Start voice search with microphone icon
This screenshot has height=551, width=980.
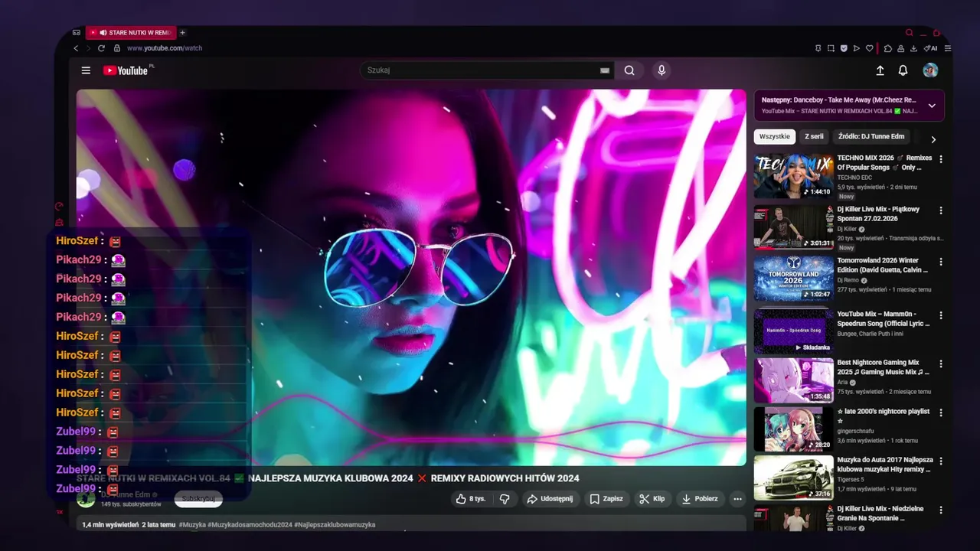pyautogui.click(x=661, y=70)
